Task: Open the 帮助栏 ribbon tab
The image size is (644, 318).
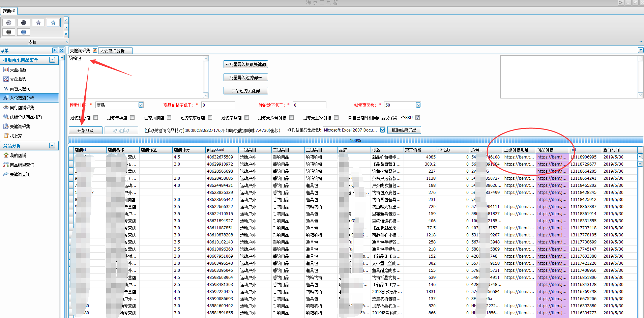Action: 9,11
